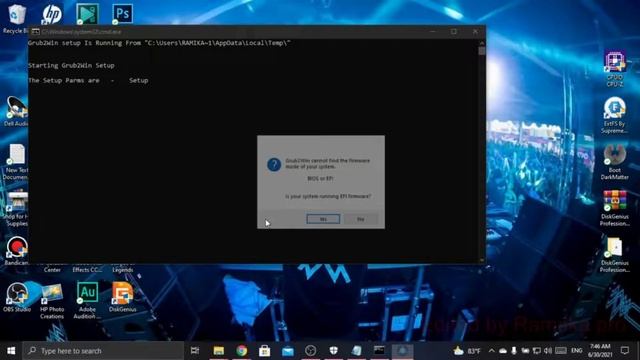Image resolution: width=640 pixels, height=360 pixels.
Task: Open the Dell Audio desktop icon
Action: click(16, 111)
